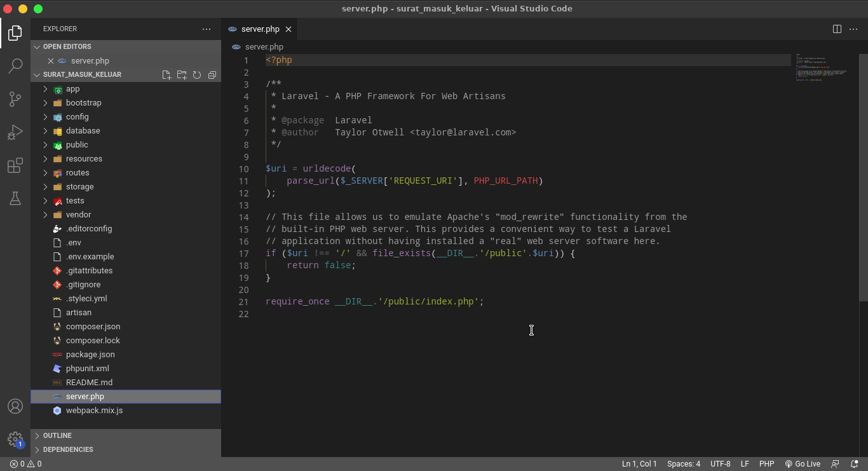Select server.php in the file tree

(126, 397)
